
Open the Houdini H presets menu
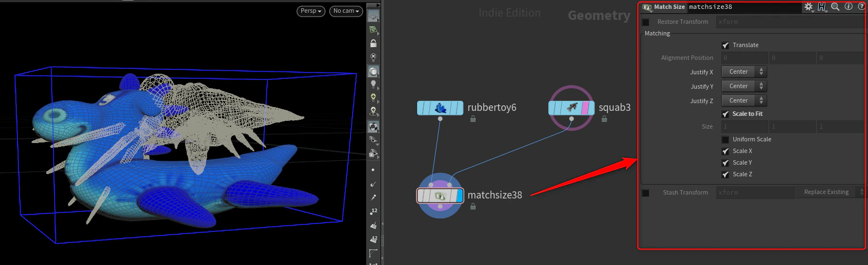coord(822,7)
